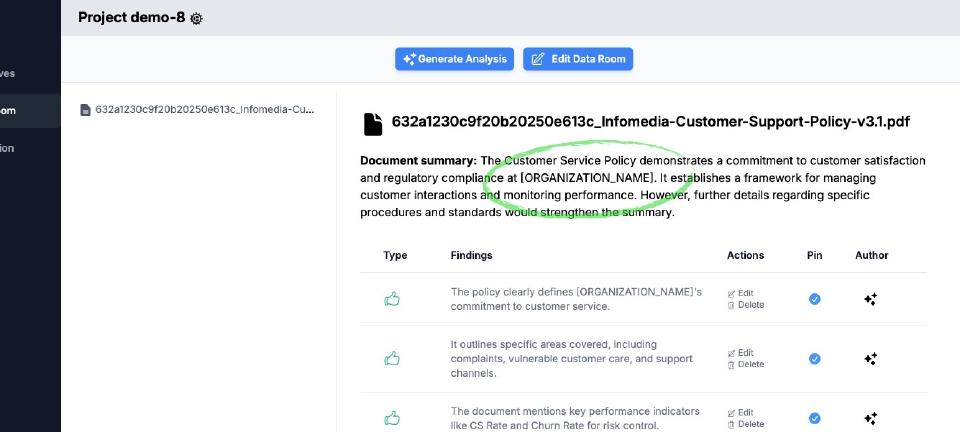Click thumbs-up icon for the specific areas covered finding
The image size is (960, 432).
pyautogui.click(x=392, y=359)
